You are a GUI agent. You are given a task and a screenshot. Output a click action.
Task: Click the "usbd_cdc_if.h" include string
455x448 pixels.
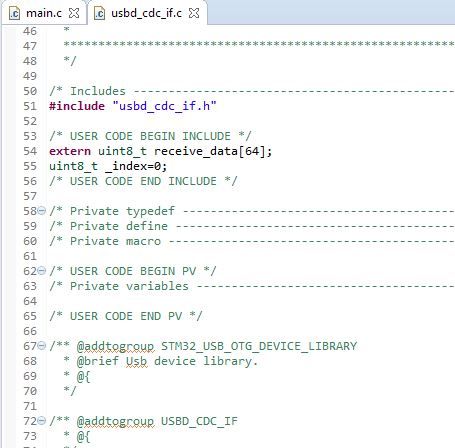165,106
